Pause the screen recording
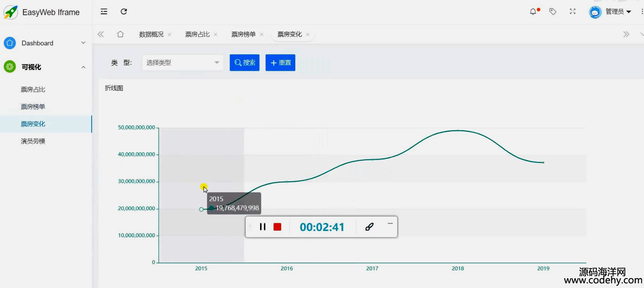Screen dimensions: 644x288 coord(262,227)
